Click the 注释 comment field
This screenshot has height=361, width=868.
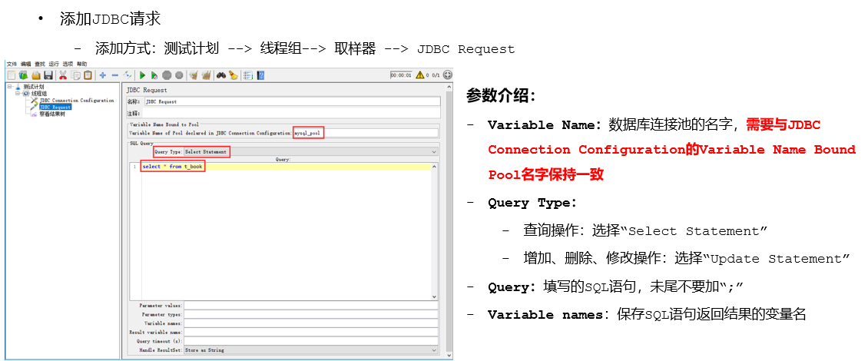coord(293,113)
